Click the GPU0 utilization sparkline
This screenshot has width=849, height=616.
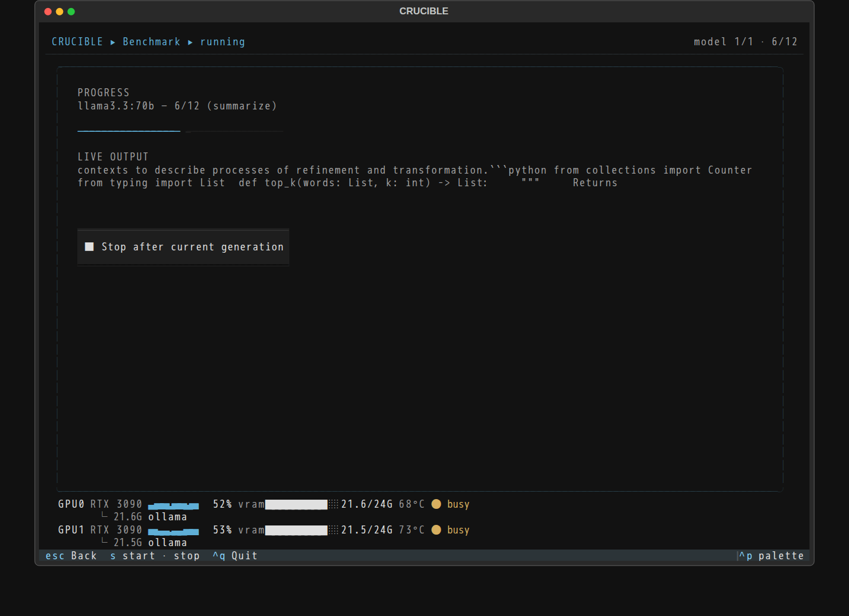point(174,505)
